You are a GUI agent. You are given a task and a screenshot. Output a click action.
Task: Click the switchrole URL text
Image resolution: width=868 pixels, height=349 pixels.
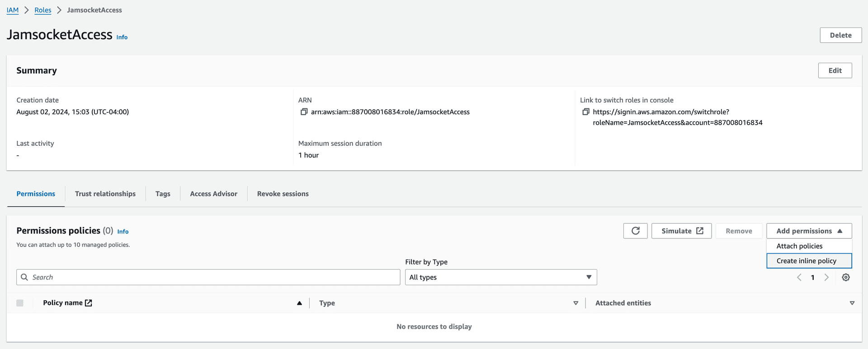pyautogui.click(x=678, y=117)
